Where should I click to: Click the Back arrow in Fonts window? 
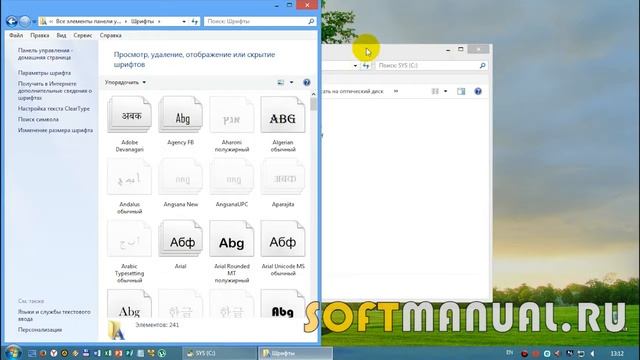point(12,21)
